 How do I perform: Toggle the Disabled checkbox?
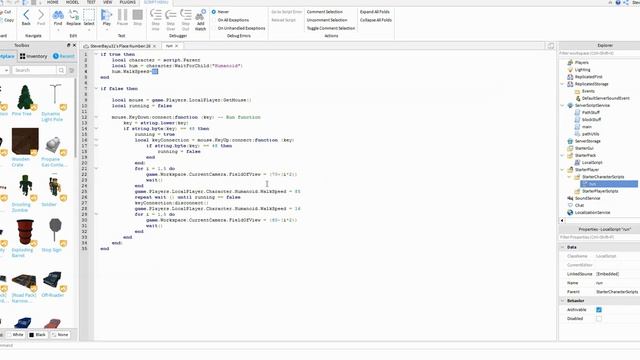(x=599, y=319)
